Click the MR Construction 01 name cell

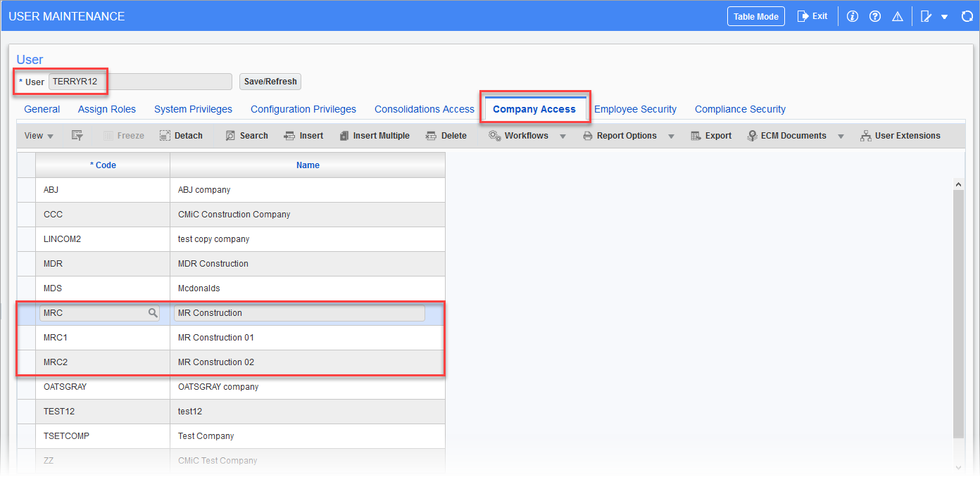coord(308,338)
